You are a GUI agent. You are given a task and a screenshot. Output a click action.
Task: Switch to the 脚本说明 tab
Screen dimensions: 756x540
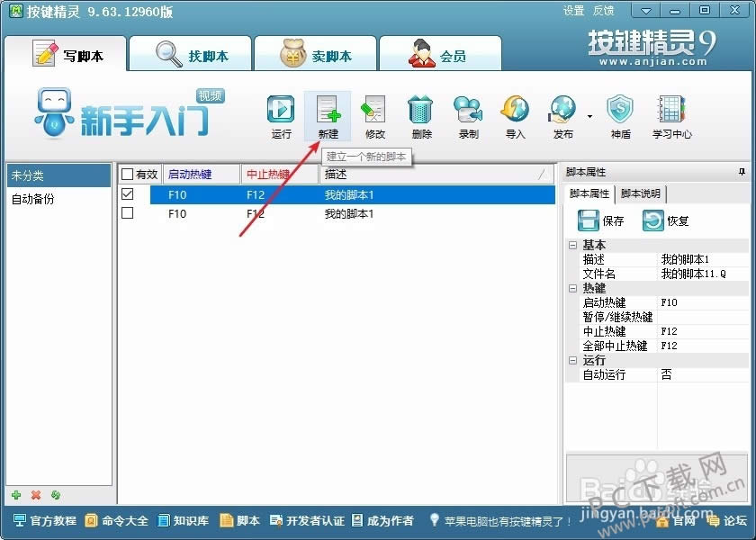tap(641, 193)
